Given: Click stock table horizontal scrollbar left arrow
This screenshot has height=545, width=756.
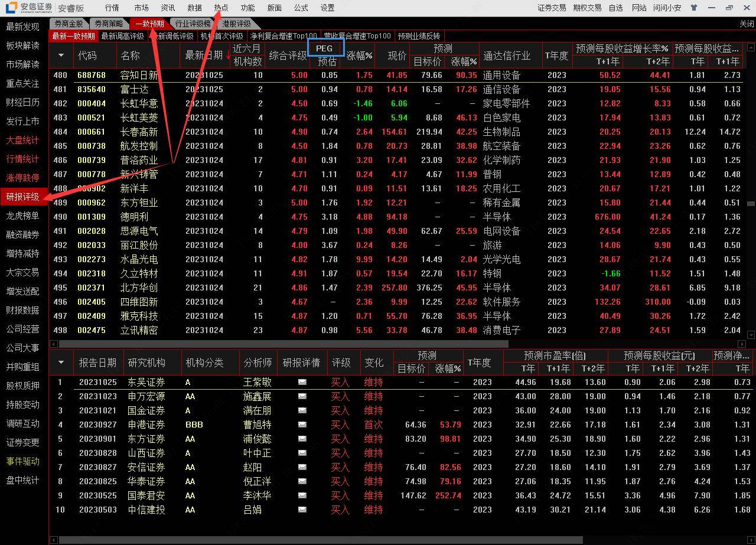Looking at the screenshot, I should click(54, 344).
